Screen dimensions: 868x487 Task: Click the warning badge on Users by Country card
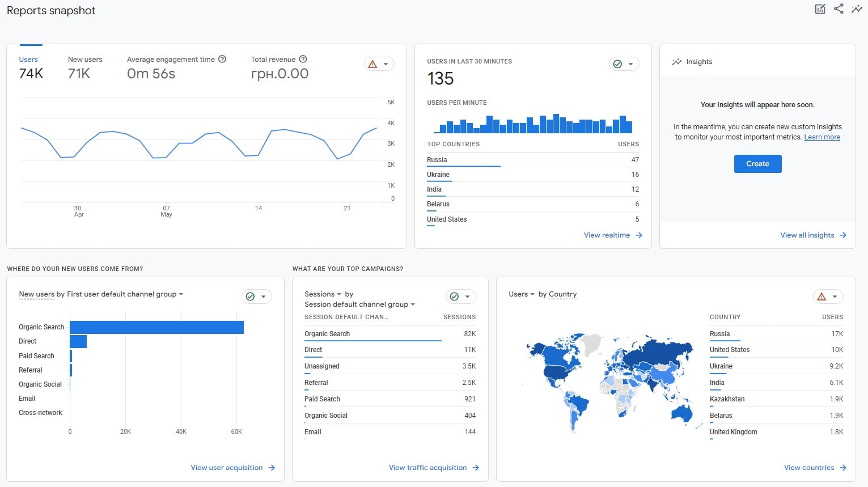coord(823,296)
